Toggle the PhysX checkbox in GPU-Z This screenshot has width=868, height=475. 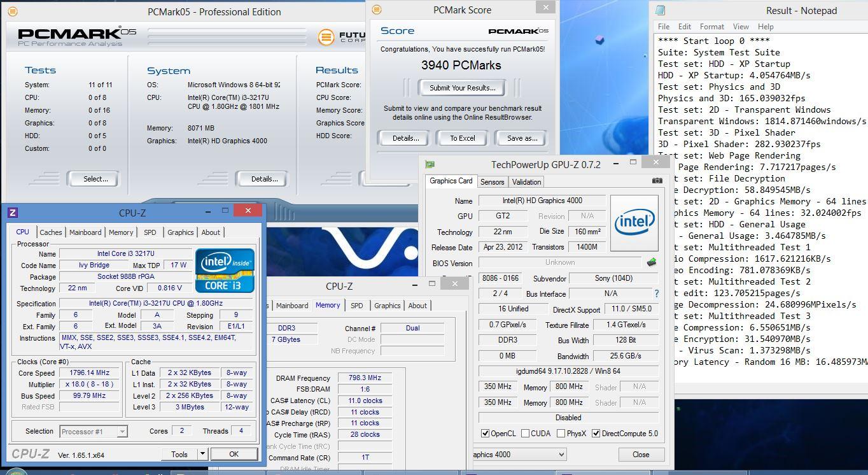tap(561, 434)
